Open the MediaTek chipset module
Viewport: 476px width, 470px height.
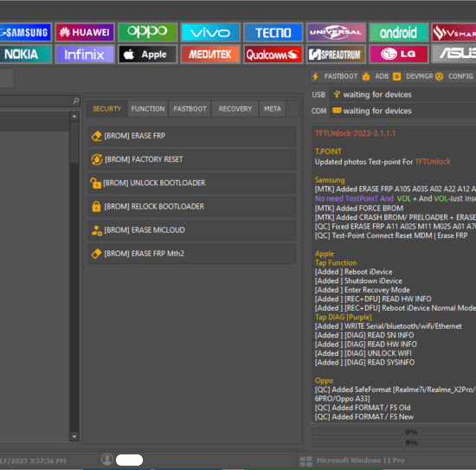pyautogui.click(x=210, y=54)
